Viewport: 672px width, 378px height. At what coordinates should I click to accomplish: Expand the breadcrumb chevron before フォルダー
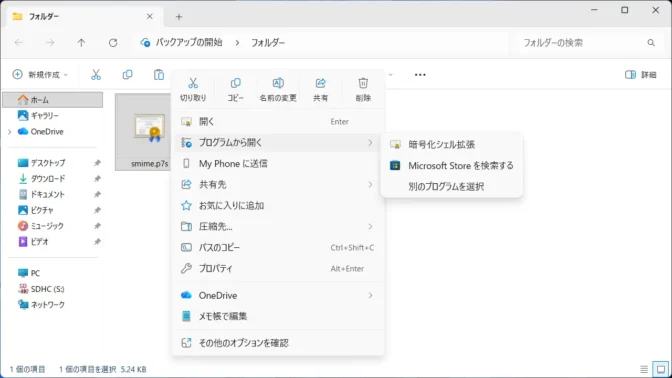(x=237, y=43)
